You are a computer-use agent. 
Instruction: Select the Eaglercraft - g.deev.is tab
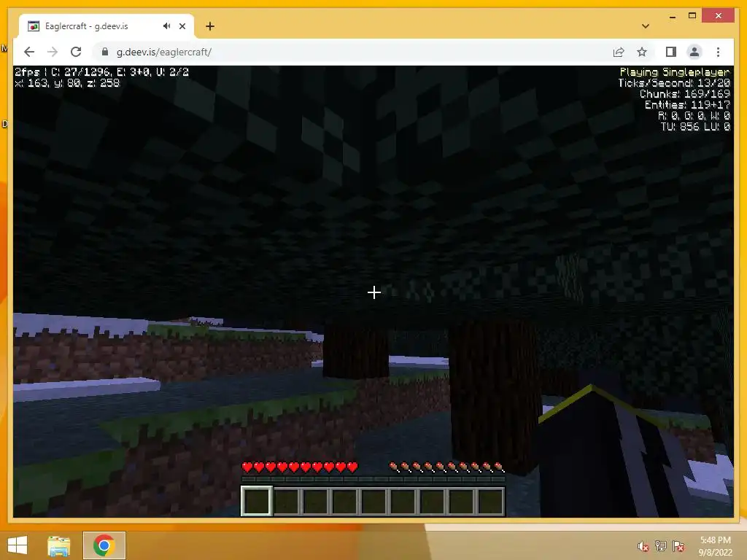pyautogui.click(x=106, y=26)
